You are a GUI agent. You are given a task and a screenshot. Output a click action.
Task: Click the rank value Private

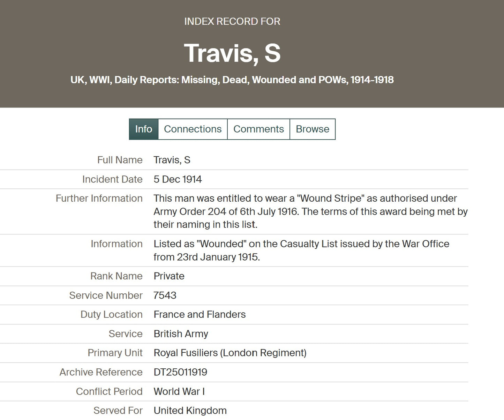[169, 276]
